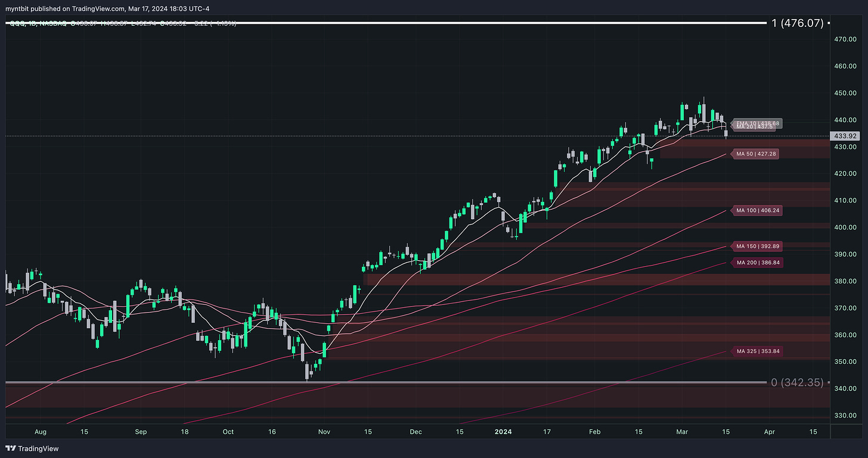Click the TradingView logo at bottom left
This screenshot has height=458, width=868.
pyautogui.click(x=32, y=448)
